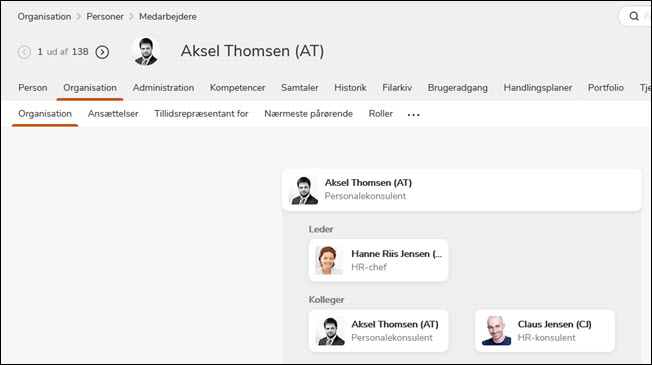The width and height of the screenshot is (652, 365).
Task: Click Aksel Thomsen's header profile photo
Action: [x=146, y=52]
